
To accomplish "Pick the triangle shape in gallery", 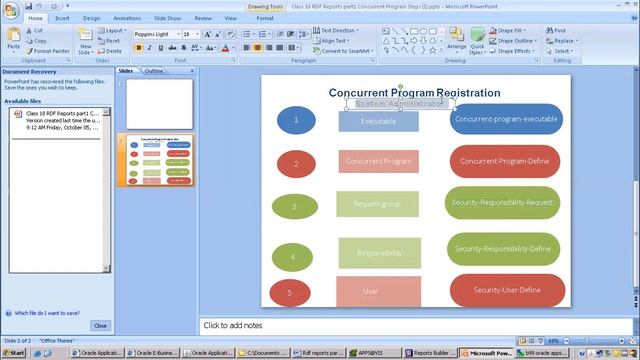I will [x=386, y=40].
